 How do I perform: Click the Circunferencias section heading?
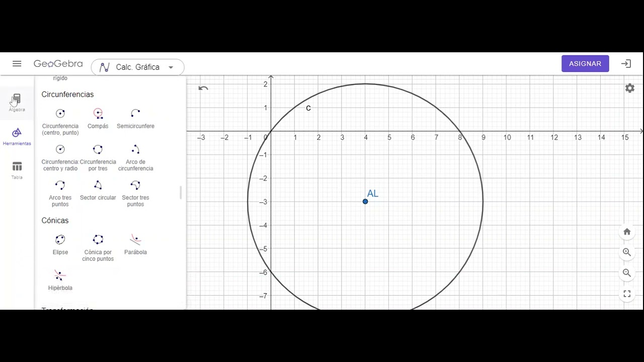[67, 95]
